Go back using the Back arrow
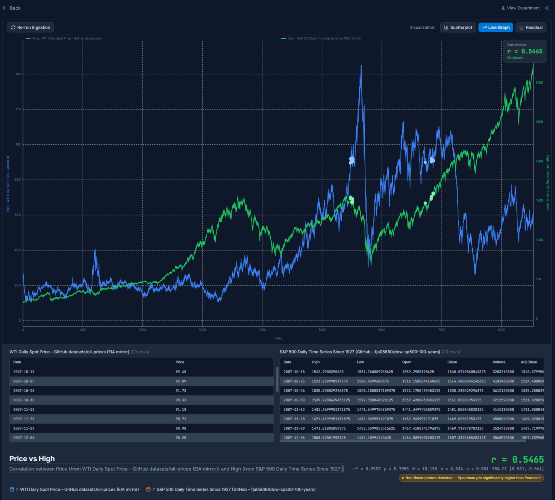Screen dimensions: 555x500 [x=12, y=8]
